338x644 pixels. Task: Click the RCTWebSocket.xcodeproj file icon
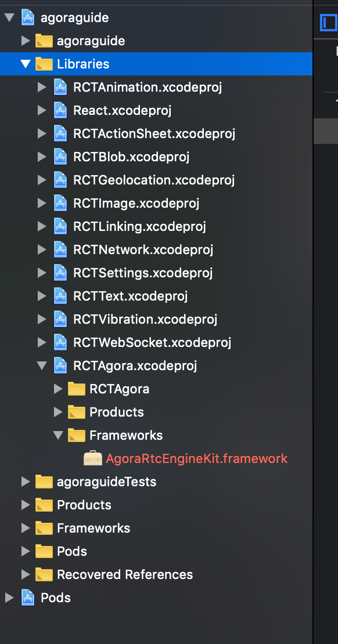point(60,342)
